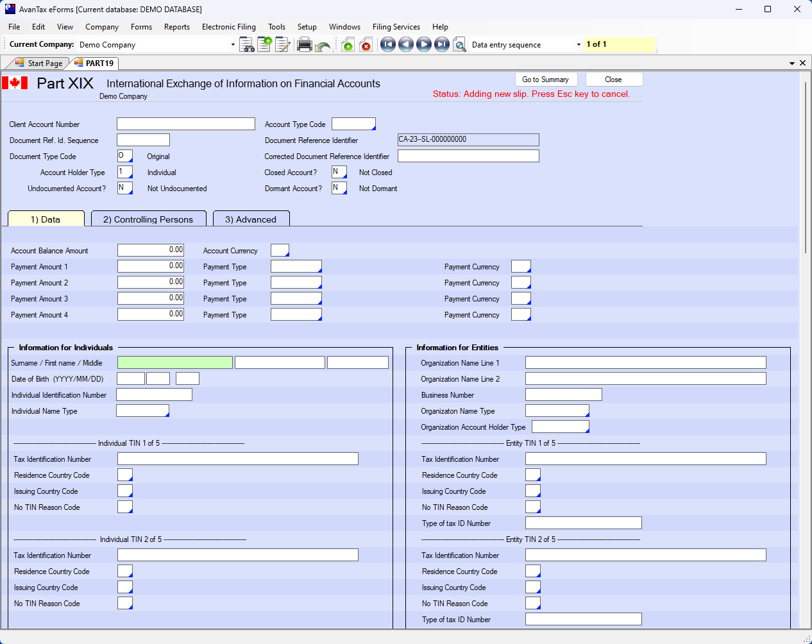Image resolution: width=812 pixels, height=644 pixels.
Task: Click the Dormant Account code box
Action: click(x=339, y=188)
